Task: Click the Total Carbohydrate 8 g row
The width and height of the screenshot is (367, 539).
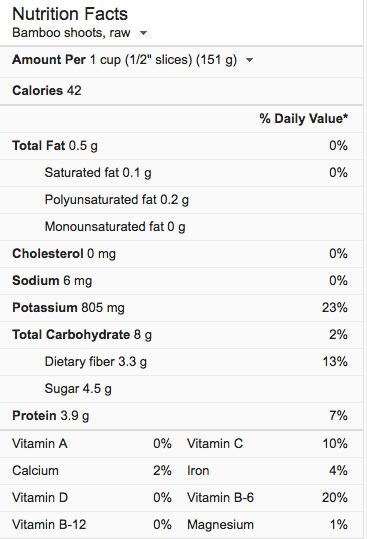Action: point(181,335)
